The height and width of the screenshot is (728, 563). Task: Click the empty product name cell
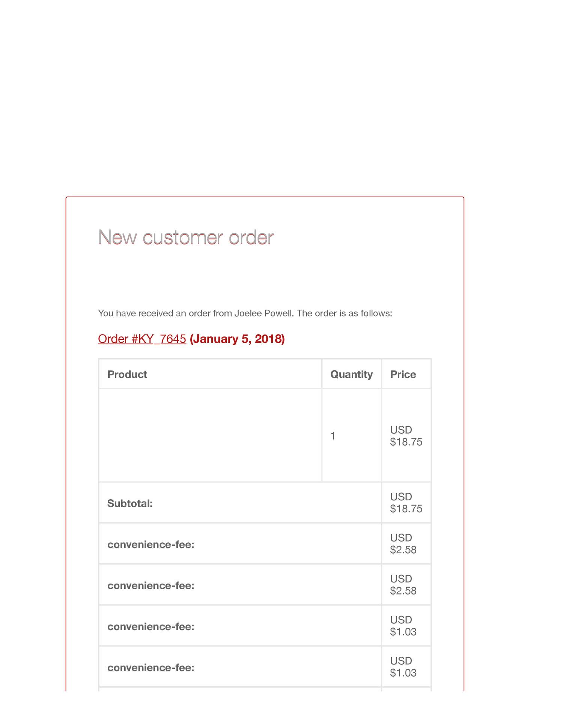tap(210, 435)
